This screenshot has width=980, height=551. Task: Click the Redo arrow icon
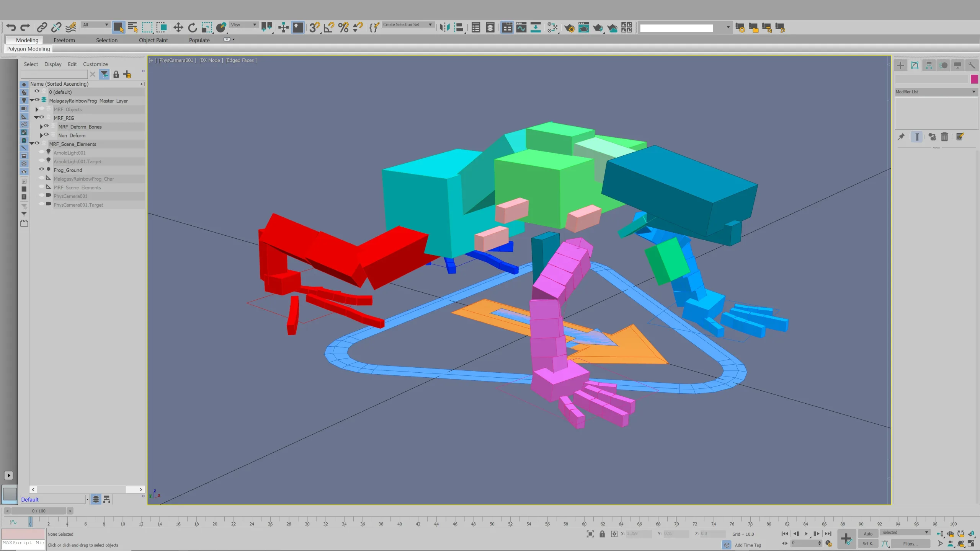click(25, 28)
